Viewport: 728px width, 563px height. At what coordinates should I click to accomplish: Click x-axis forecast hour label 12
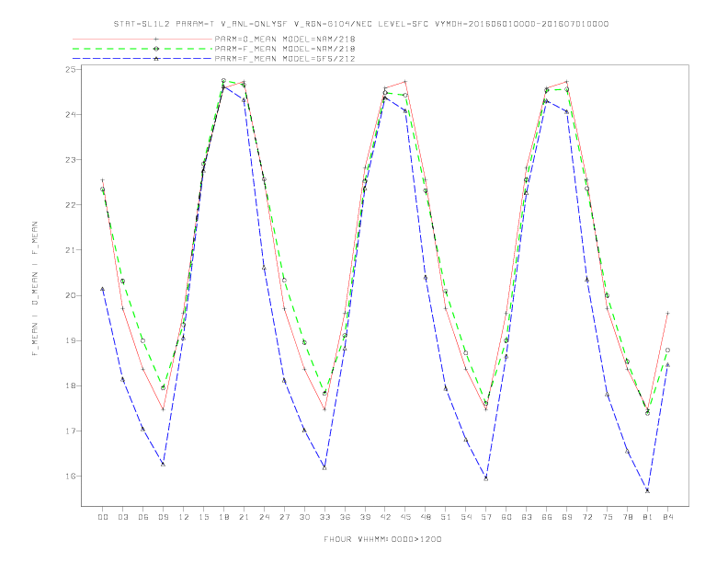click(184, 517)
